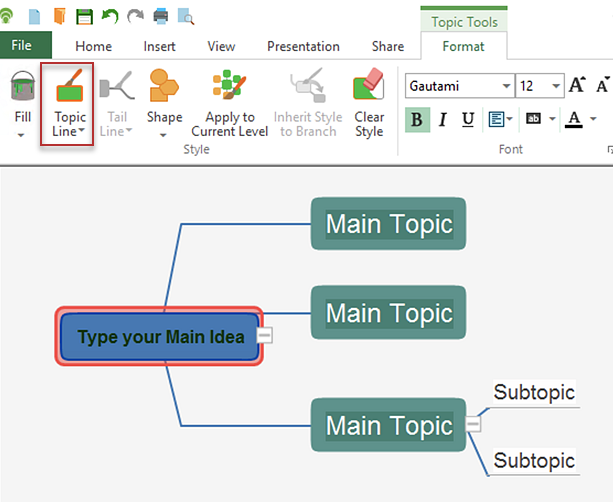
Task: Open the Fill dropdown arrow
Action: click(x=21, y=135)
